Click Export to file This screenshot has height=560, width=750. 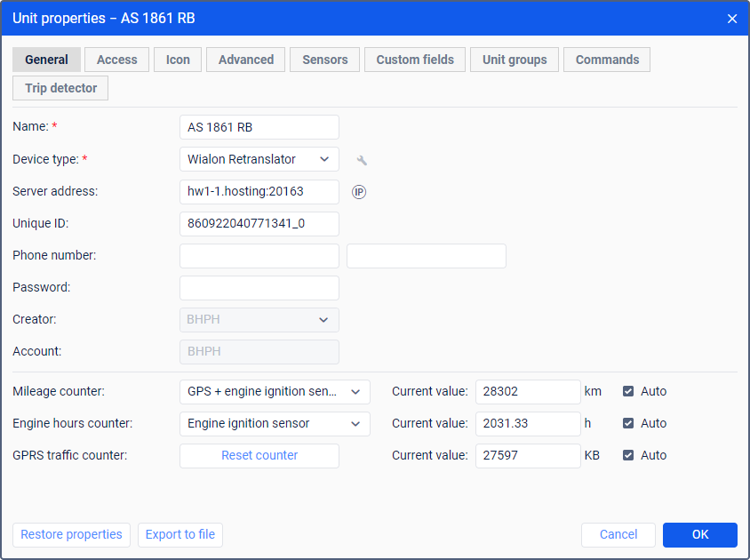(x=180, y=534)
